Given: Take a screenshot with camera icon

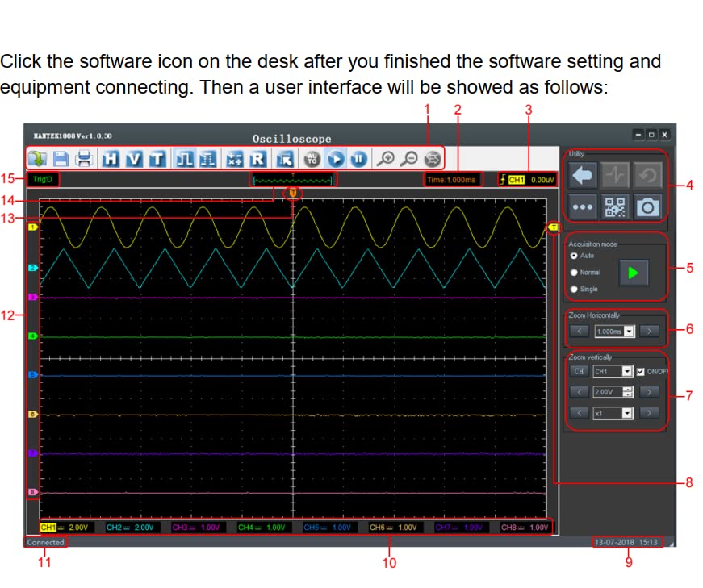Looking at the screenshot, I should pos(648,207).
